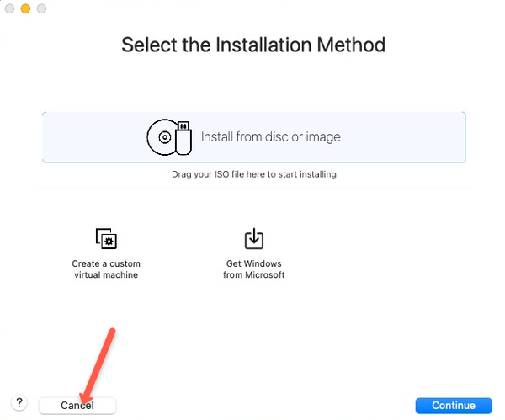Proceed with the blue Continue button
Viewport: 505px width, 420px height.
point(454,406)
